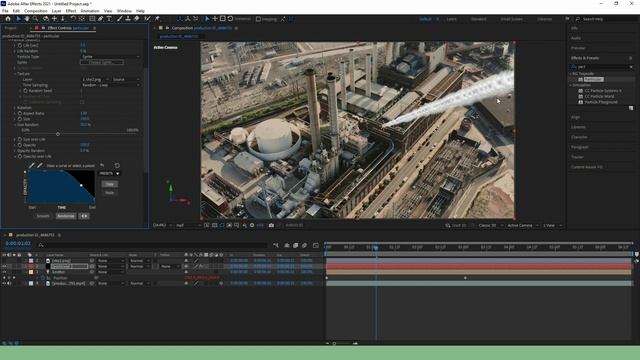Click the graph editor icon in timeline
Screen dimensions: 640x360
[316, 245]
